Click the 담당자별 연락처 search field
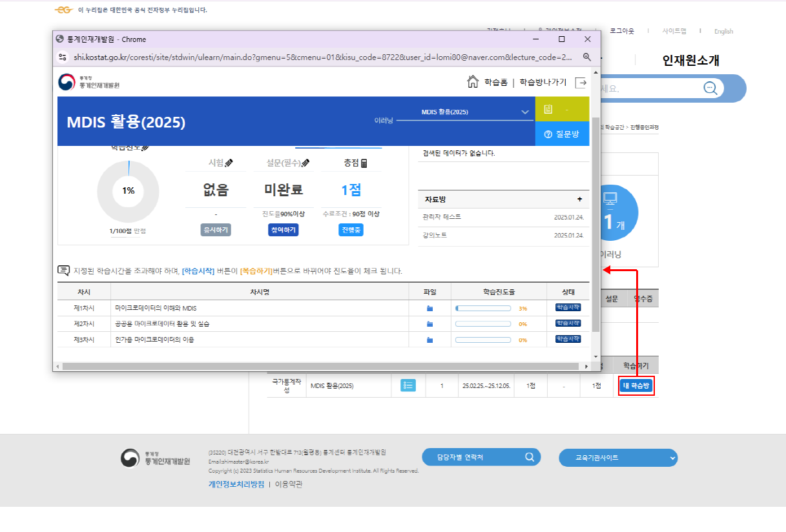The width and height of the screenshot is (786, 532). 481,457
